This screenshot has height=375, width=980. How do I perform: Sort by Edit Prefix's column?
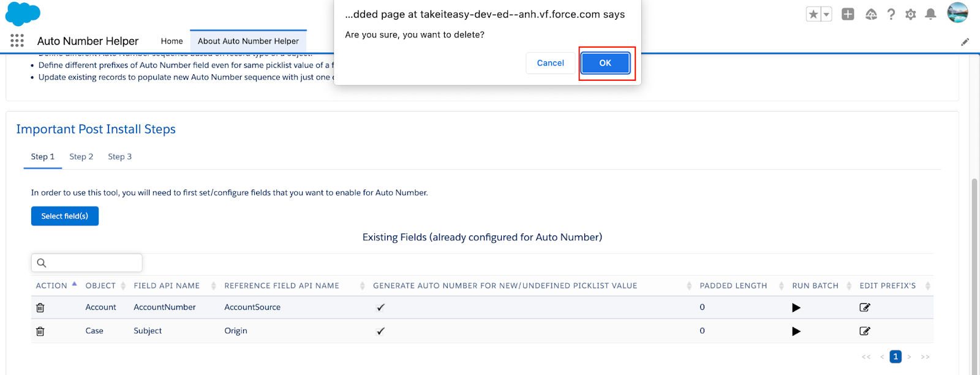coord(894,286)
